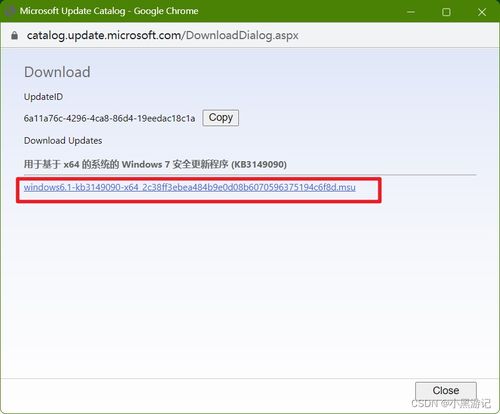Close the window with the title bar X
This screenshot has height=414, width=500.
[x=482, y=12]
